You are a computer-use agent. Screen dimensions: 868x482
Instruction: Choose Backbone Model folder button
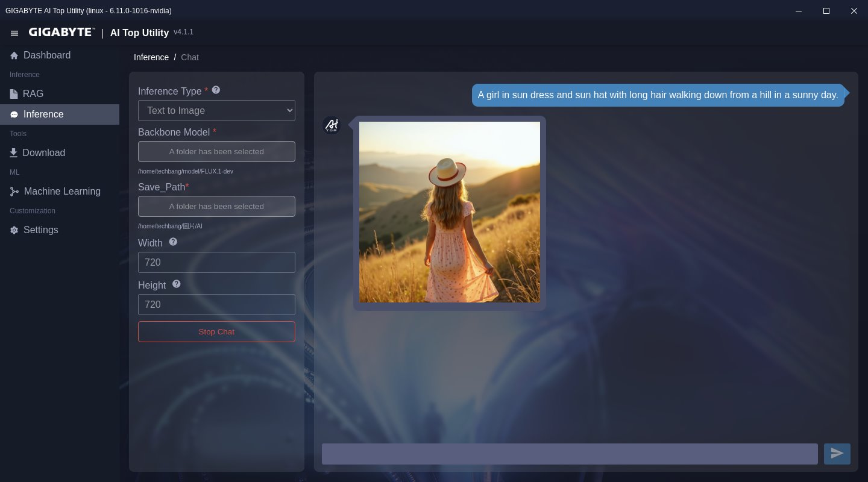(x=216, y=151)
